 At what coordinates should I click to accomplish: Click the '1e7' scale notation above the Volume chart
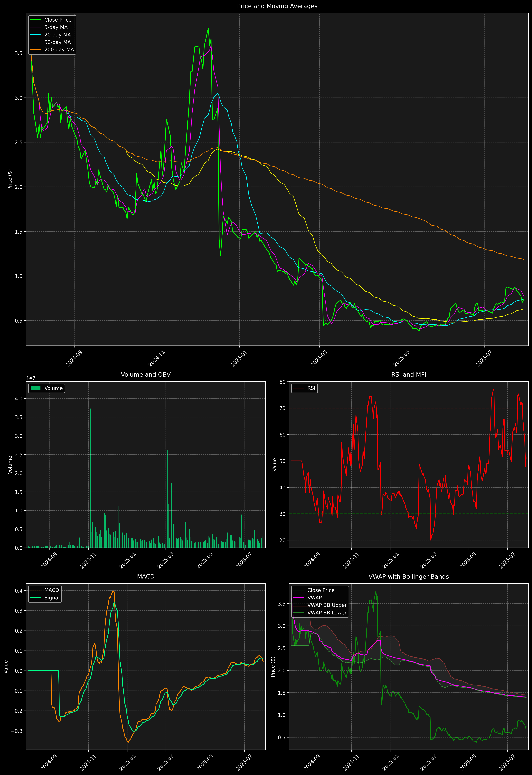click(31, 379)
